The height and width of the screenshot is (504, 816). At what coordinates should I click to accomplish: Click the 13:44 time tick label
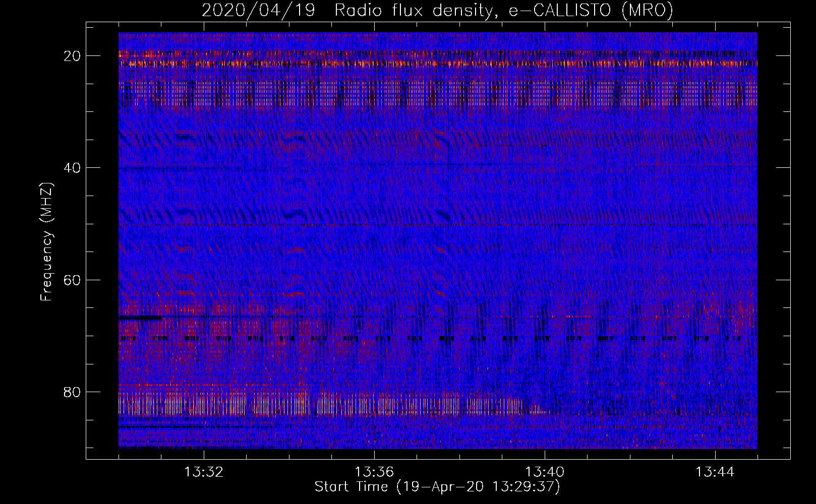[x=715, y=472]
